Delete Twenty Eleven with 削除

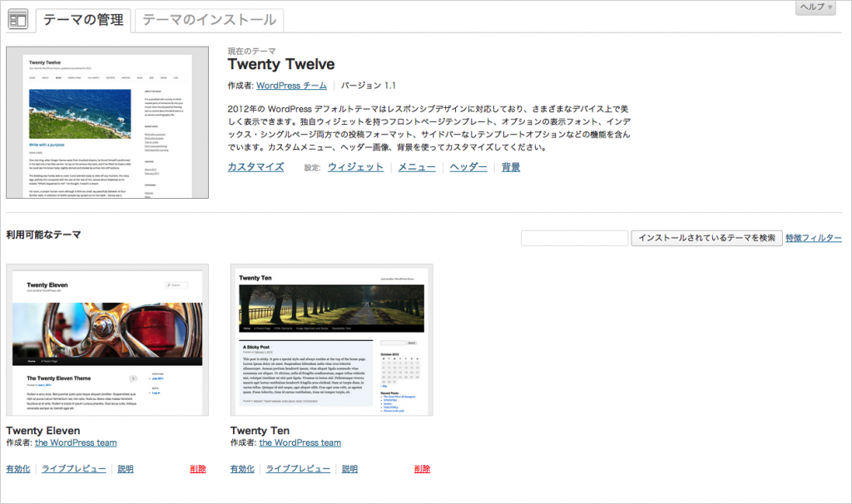click(x=198, y=469)
